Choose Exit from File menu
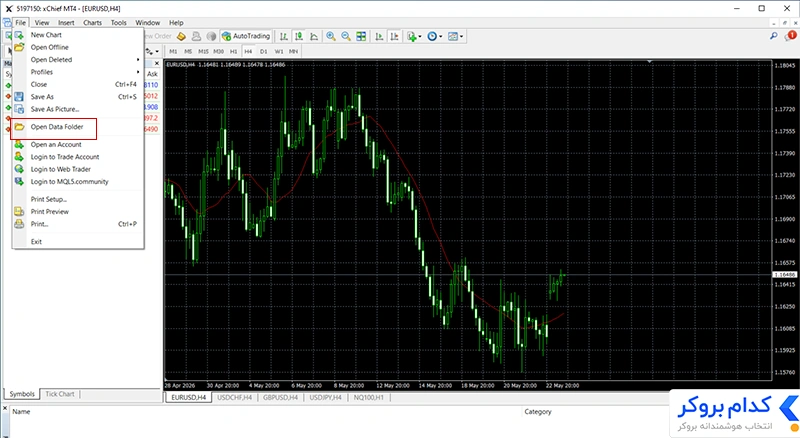 78,241
